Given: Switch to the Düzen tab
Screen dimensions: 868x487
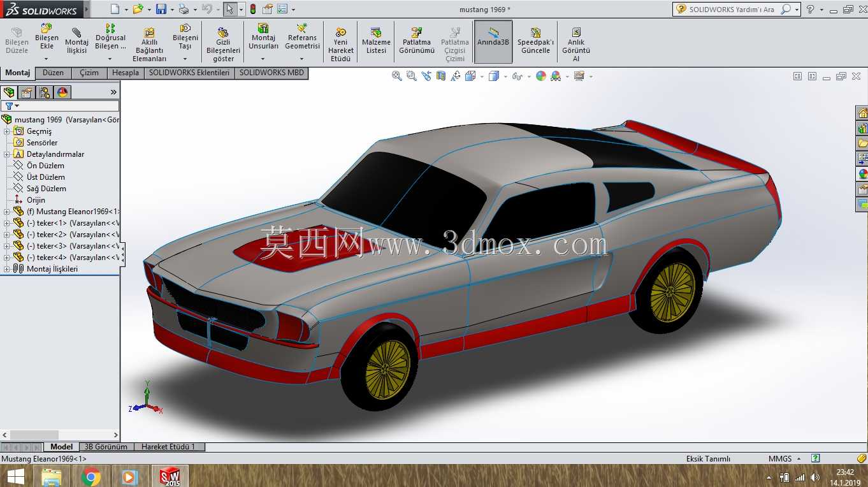Looking at the screenshot, I should [x=53, y=73].
